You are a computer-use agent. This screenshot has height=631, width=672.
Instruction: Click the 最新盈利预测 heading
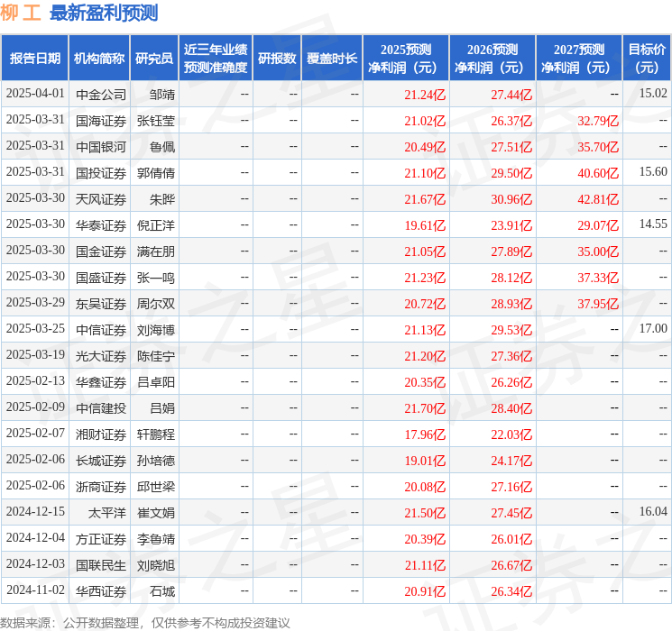(x=104, y=13)
